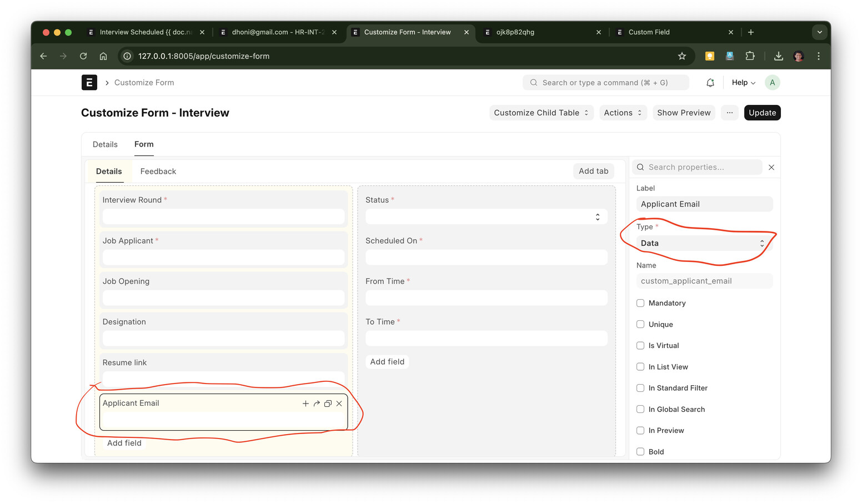This screenshot has width=862, height=504.
Task: Click the browser profile picture icon
Action: pos(799,56)
